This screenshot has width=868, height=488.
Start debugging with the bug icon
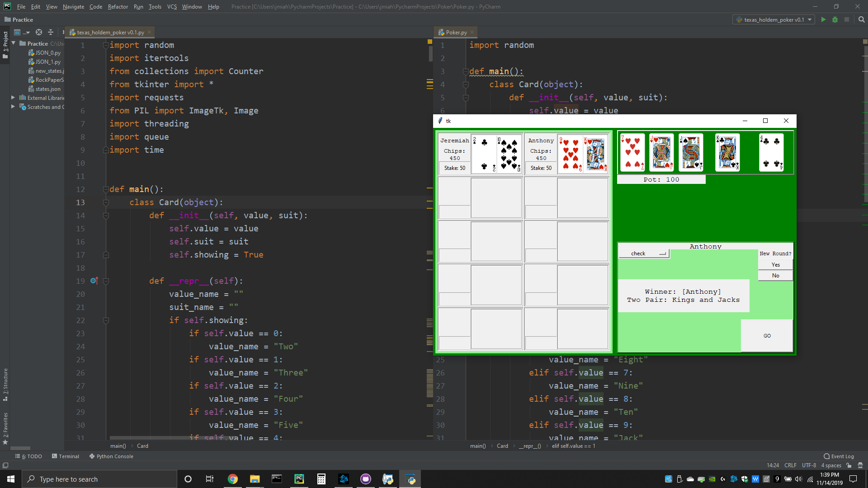click(835, 19)
